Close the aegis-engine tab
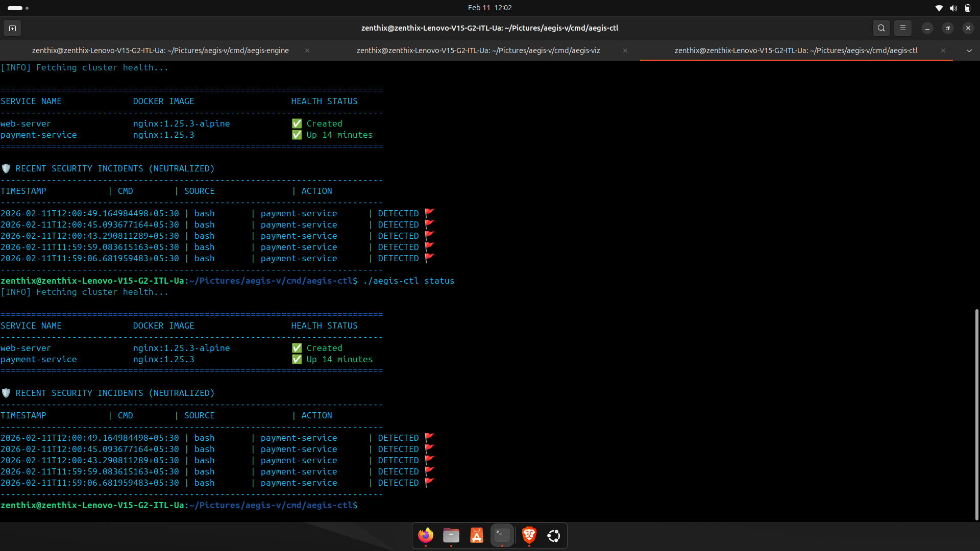 pos(307,51)
